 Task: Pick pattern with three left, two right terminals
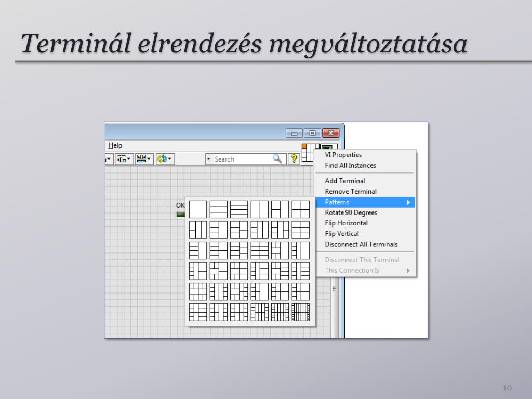[x=239, y=230]
